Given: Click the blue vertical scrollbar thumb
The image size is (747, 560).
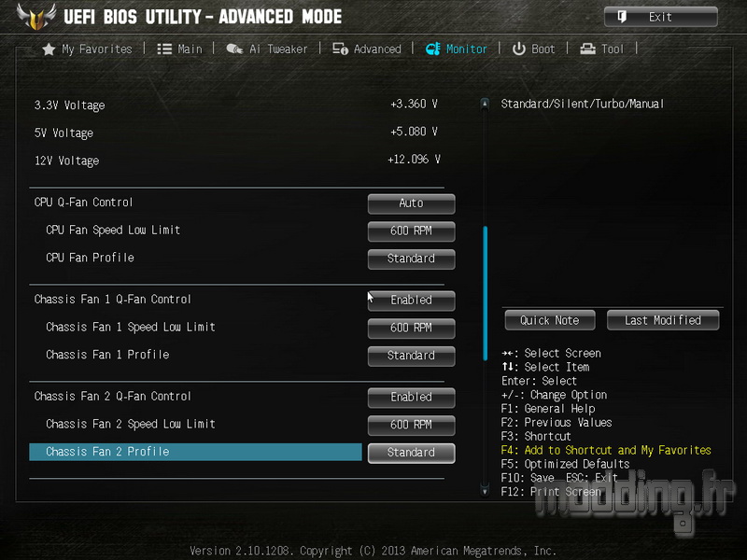Looking at the screenshot, I should [x=485, y=293].
